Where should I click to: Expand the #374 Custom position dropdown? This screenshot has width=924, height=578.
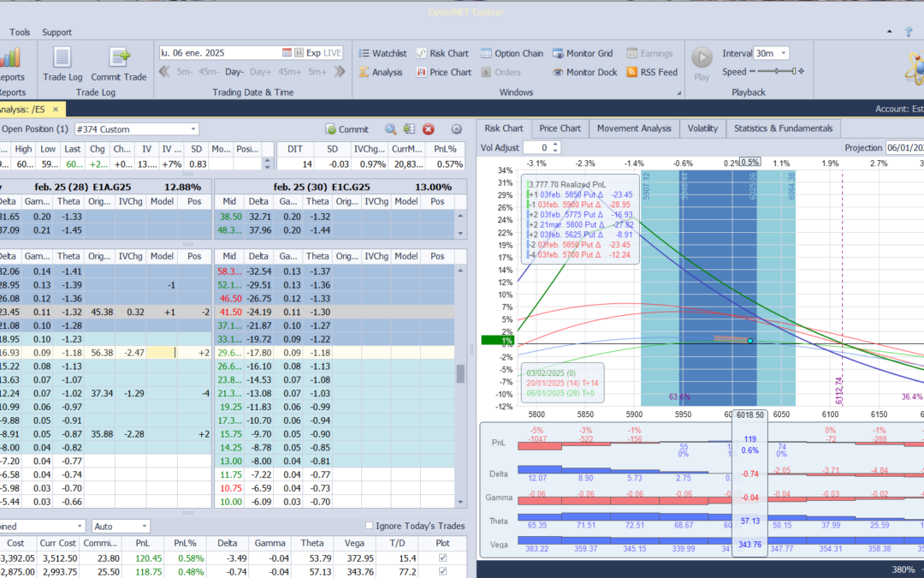click(x=192, y=129)
